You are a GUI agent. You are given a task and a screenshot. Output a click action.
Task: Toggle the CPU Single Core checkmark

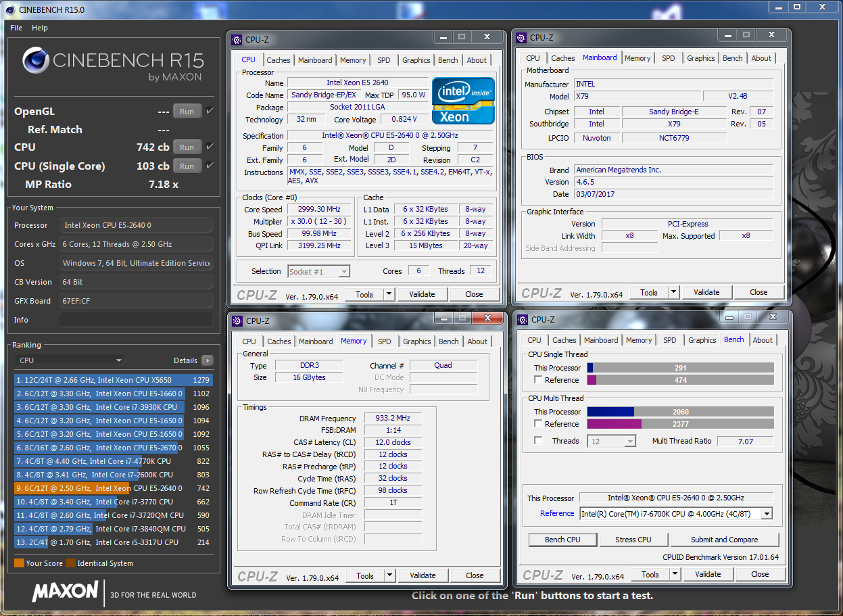click(210, 166)
